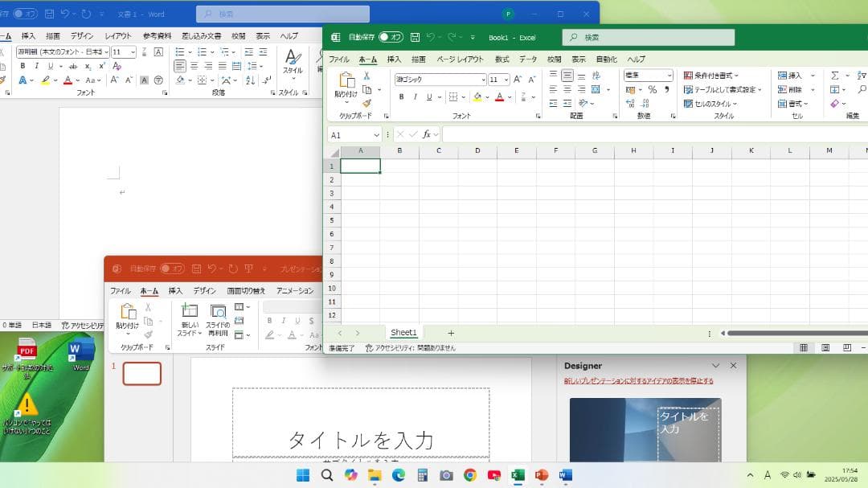Click the Bold button in Excel's ribbon

pyautogui.click(x=401, y=97)
